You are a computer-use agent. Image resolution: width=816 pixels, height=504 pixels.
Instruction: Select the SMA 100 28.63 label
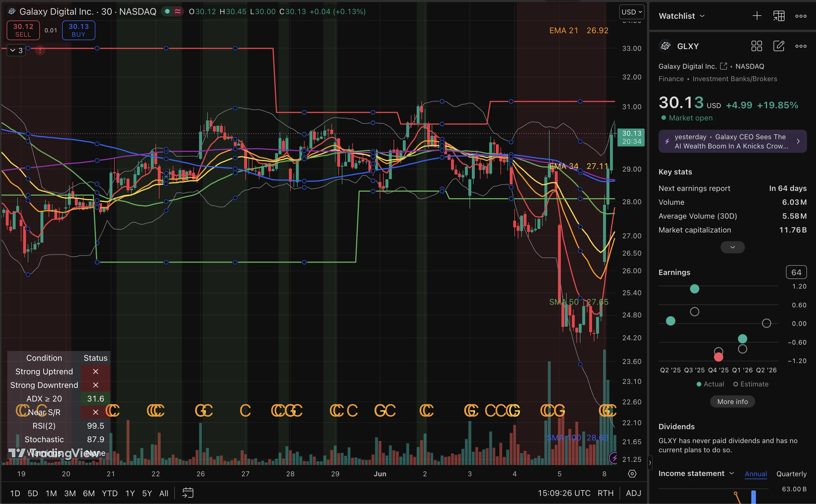pyautogui.click(x=577, y=437)
